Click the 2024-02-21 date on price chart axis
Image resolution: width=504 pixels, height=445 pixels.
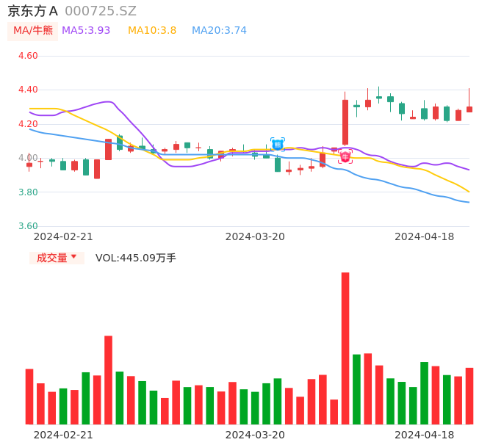point(63,236)
